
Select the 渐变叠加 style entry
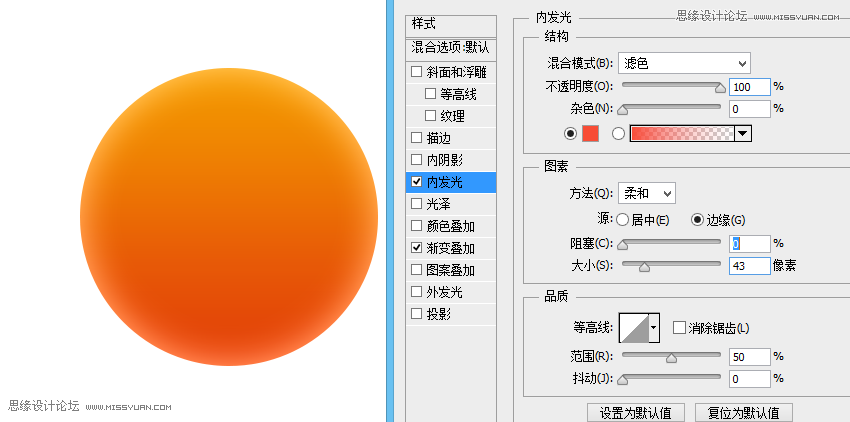click(450, 248)
